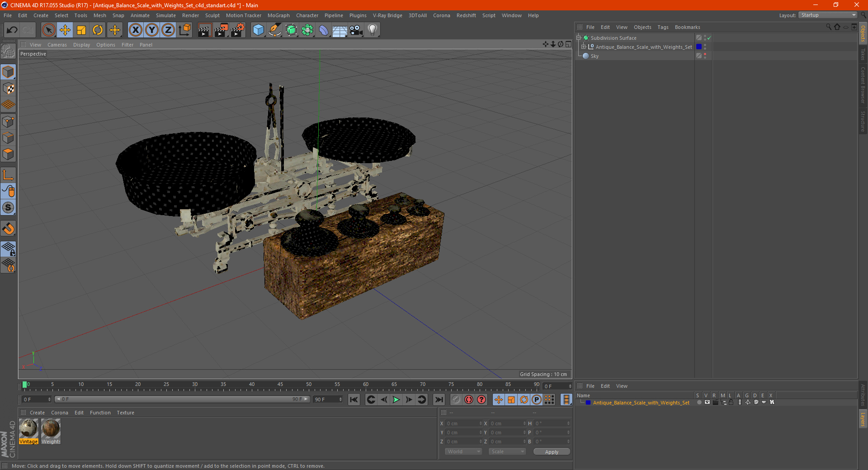This screenshot has width=868, height=470.
Task: Toggle autokeying record button
Action: click(x=469, y=399)
